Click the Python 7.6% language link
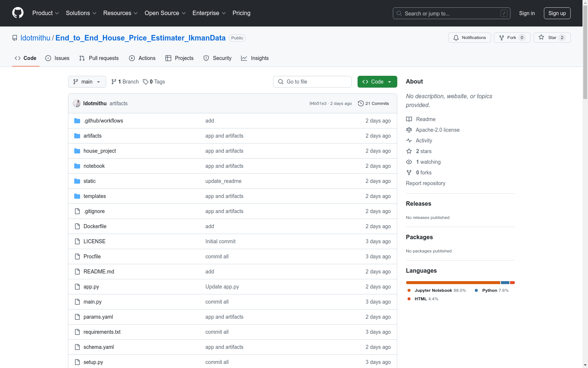The width and height of the screenshot is (588, 368). click(492, 290)
